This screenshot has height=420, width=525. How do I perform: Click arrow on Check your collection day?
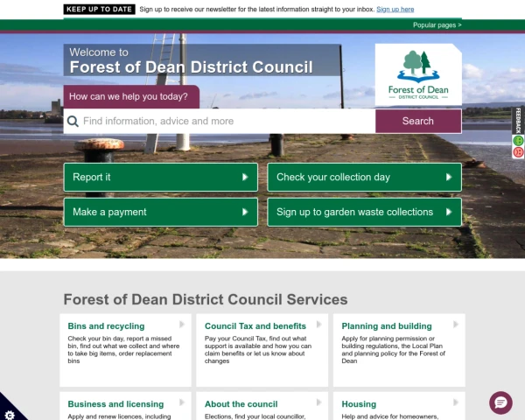pyautogui.click(x=449, y=177)
